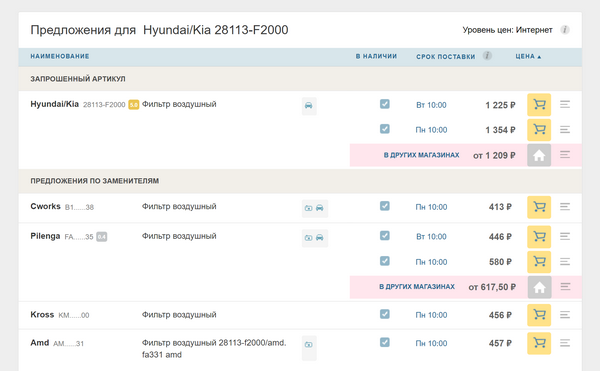600x371 pixels.
Task: Add the 1 225 ₽ Hyundai/Kia filter to cart
Action: [x=539, y=104]
